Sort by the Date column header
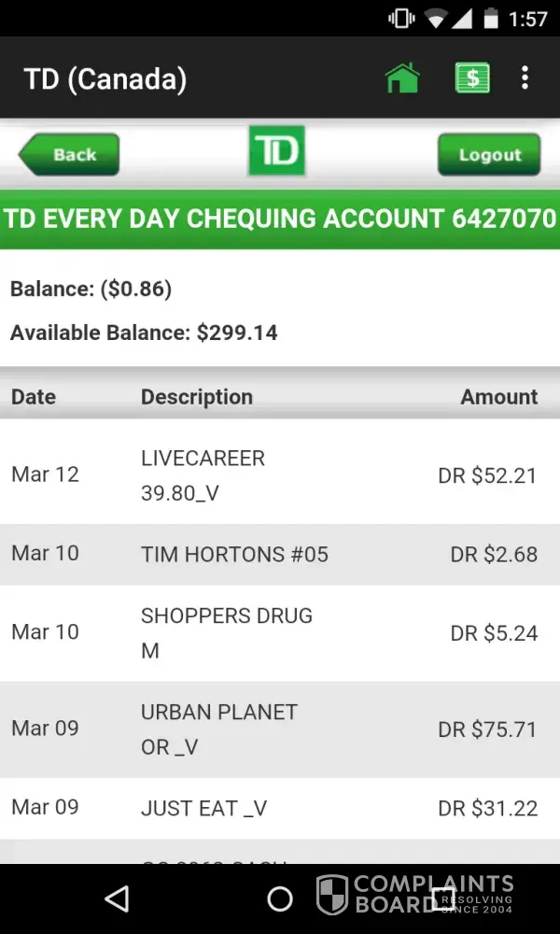This screenshot has width=560, height=934. [34, 397]
